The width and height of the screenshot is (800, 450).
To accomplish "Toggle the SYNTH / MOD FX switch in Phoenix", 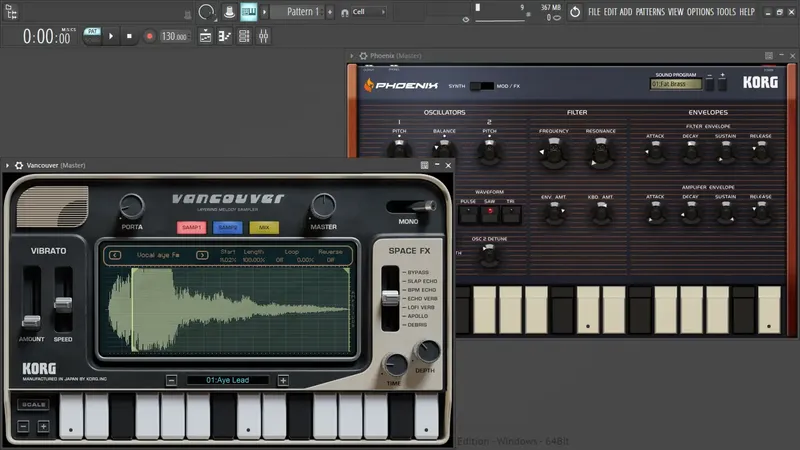I will pos(482,86).
